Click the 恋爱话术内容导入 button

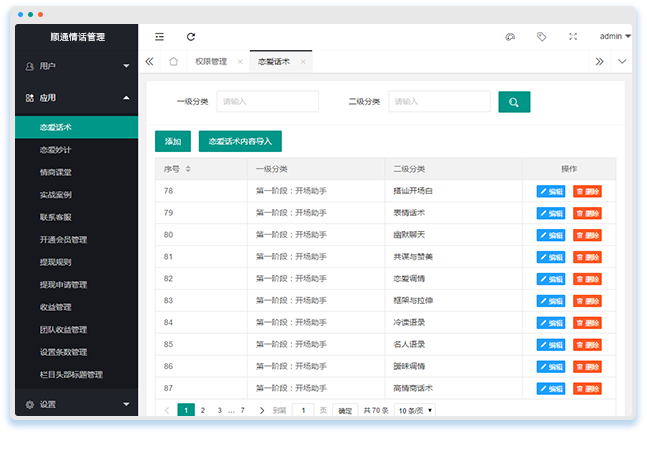tap(240, 142)
